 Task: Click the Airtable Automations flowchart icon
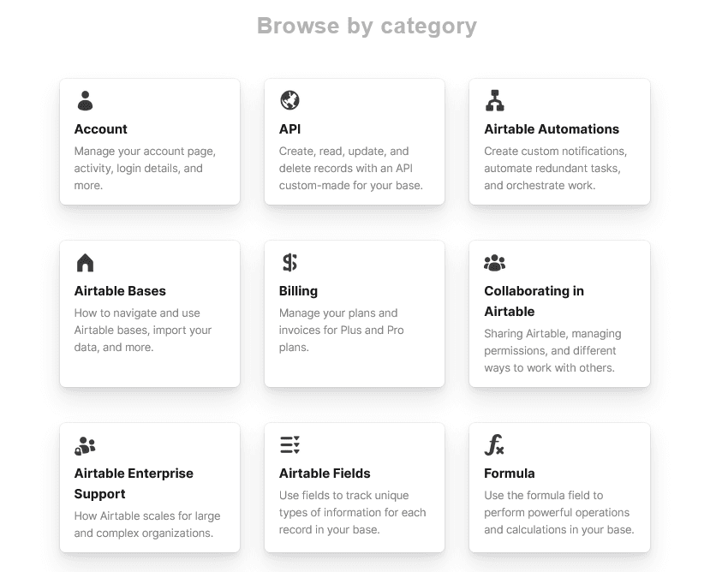pyautogui.click(x=494, y=101)
